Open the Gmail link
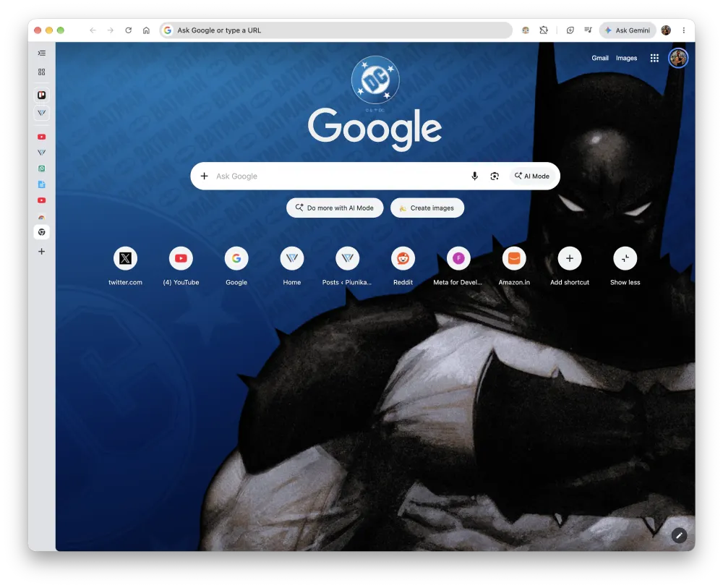723x588 pixels. 600,58
